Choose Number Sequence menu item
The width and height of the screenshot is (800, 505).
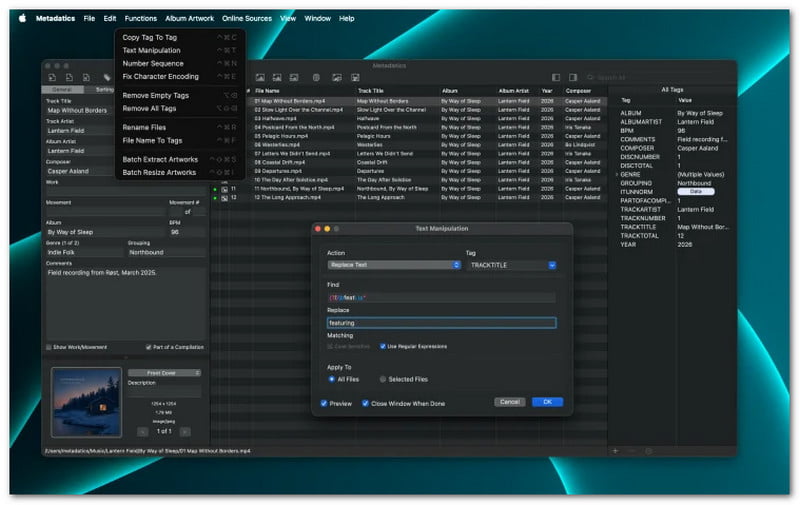(x=180, y=63)
